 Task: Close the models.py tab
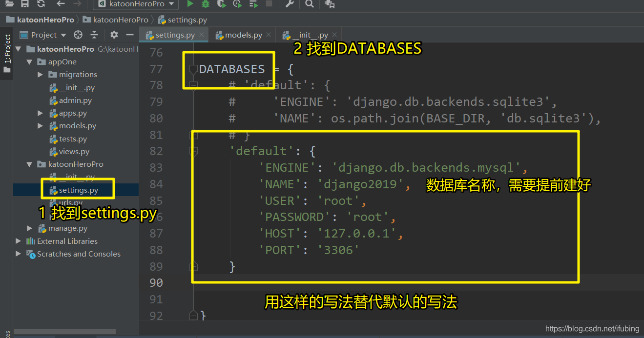click(x=270, y=35)
